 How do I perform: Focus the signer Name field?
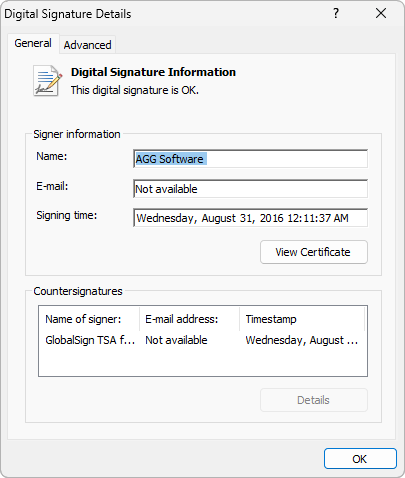[250, 159]
